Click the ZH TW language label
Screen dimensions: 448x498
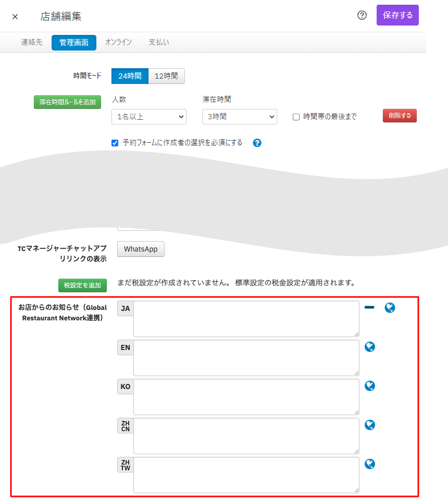point(126,465)
